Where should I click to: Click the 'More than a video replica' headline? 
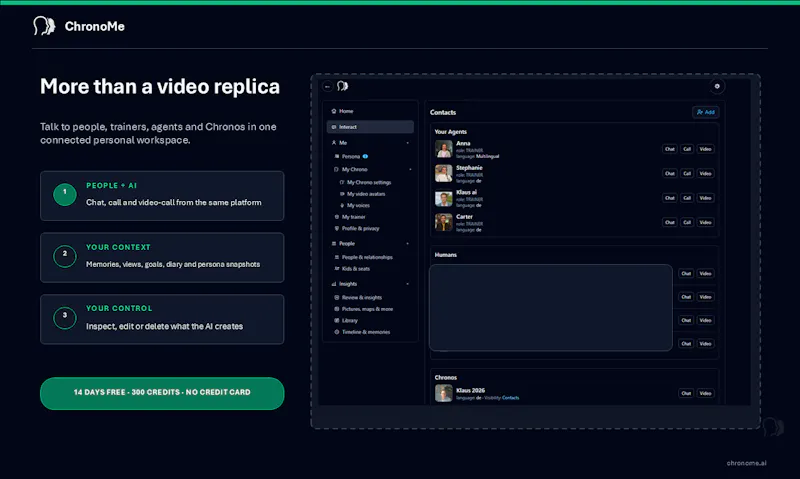[160, 87]
